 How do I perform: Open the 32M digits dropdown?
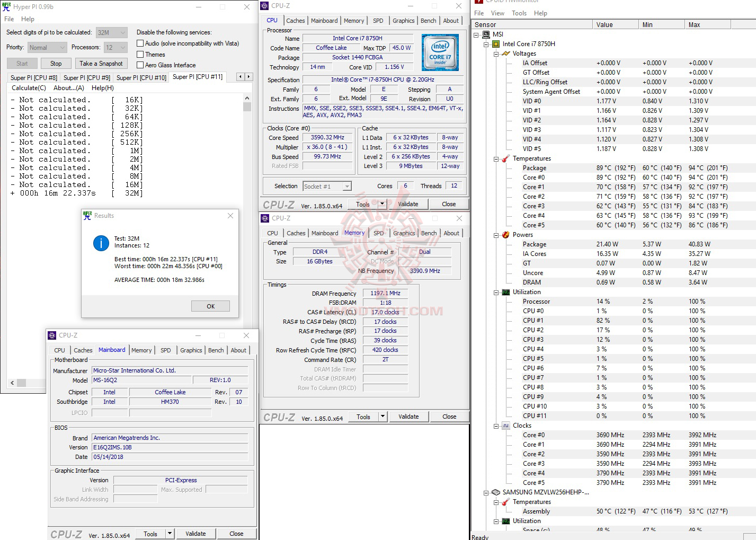[x=112, y=32]
